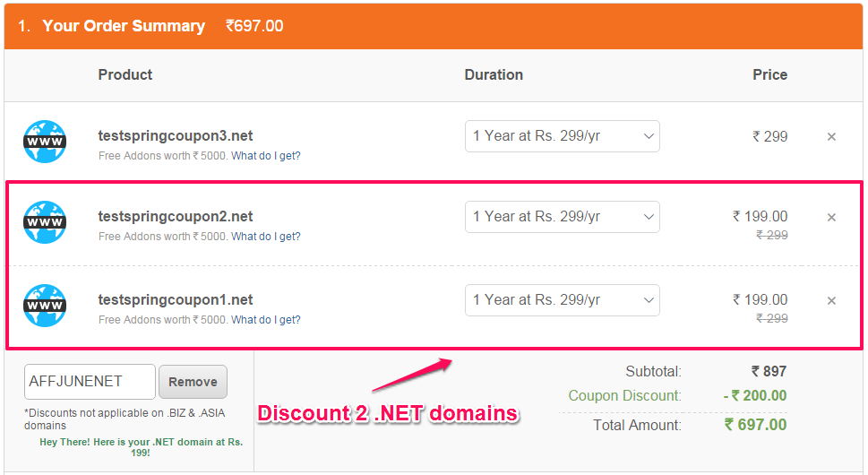Remove testspringcoupon3.net with its X icon
Viewport: 868px width, 475px height.
point(831,137)
